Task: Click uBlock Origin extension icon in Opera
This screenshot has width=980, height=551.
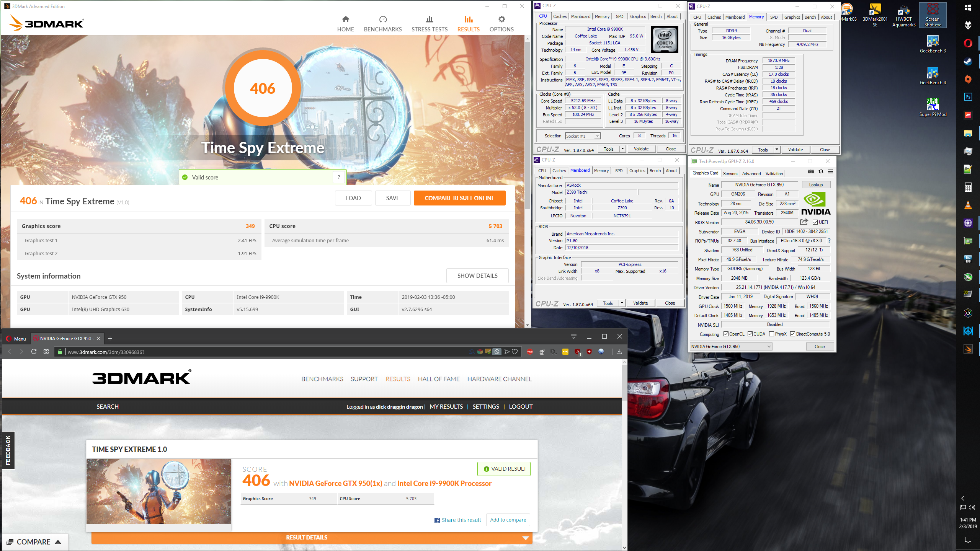Action: click(x=577, y=352)
